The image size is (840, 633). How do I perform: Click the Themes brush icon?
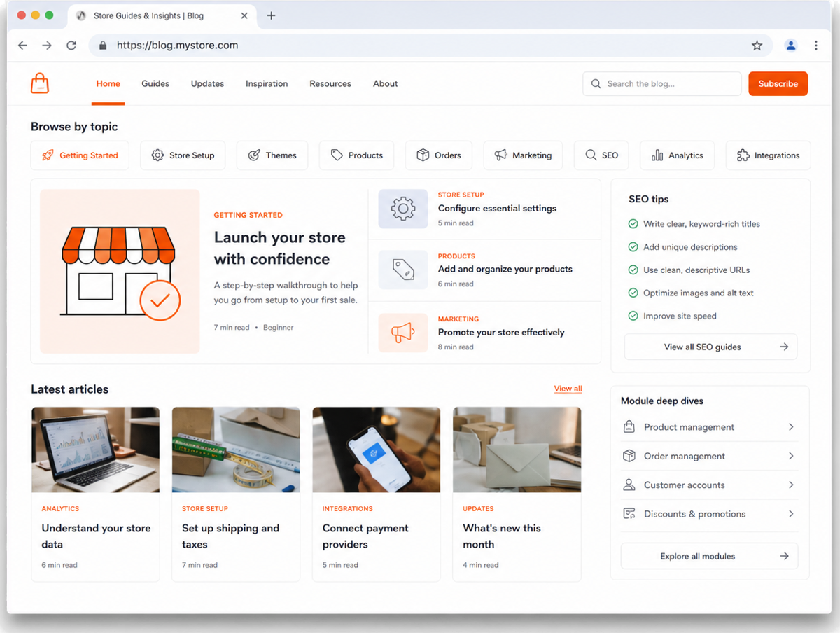[x=254, y=155]
